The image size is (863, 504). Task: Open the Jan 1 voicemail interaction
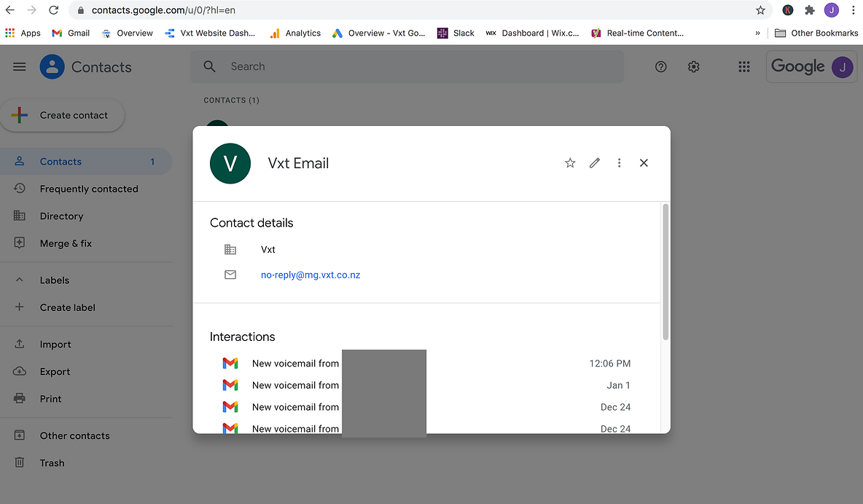coord(426,385)
